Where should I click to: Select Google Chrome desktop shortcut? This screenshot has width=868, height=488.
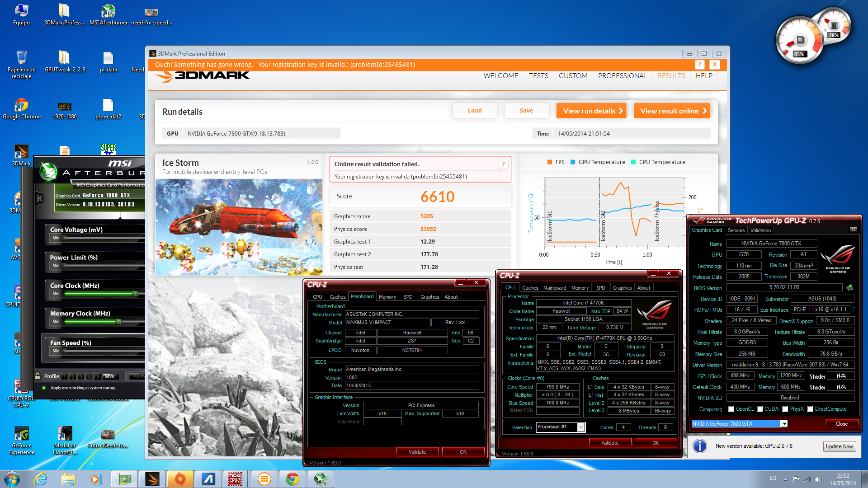tap(22, 108)
